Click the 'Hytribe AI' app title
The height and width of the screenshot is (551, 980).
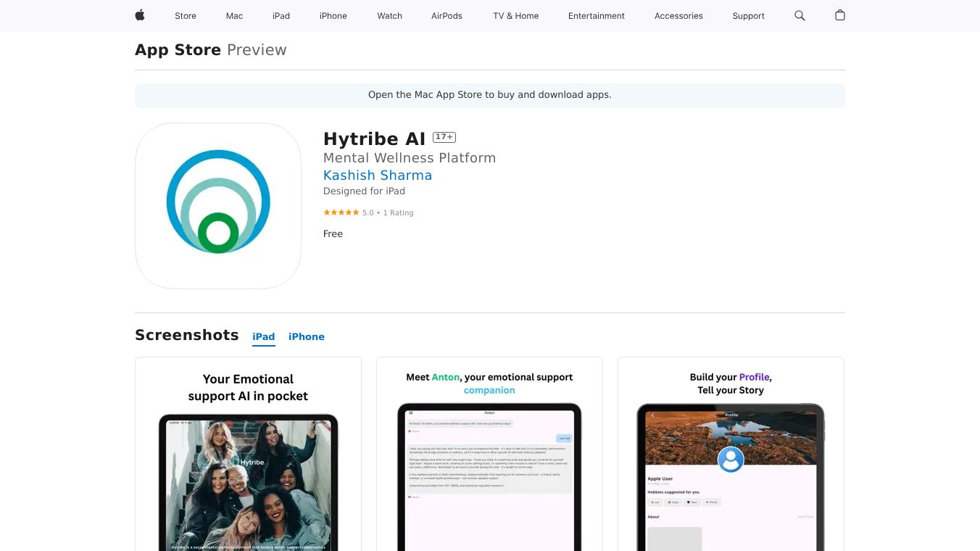tap(374, 138)
